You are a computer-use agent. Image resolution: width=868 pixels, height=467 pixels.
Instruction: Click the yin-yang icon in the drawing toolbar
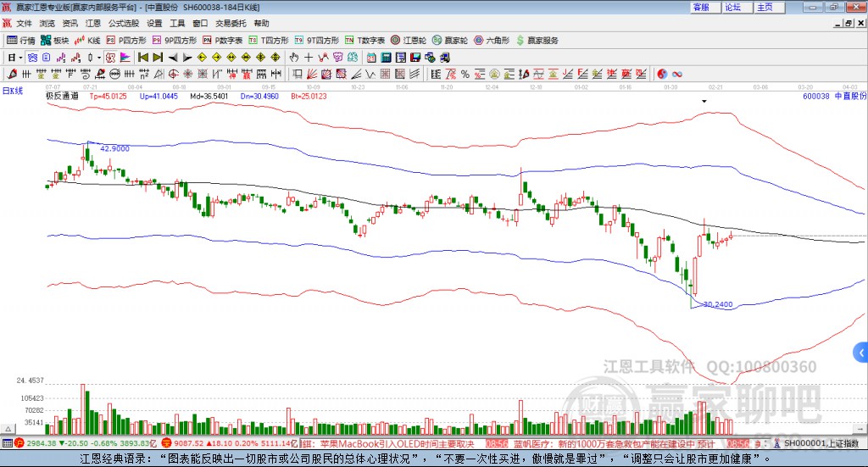(662, 74)
